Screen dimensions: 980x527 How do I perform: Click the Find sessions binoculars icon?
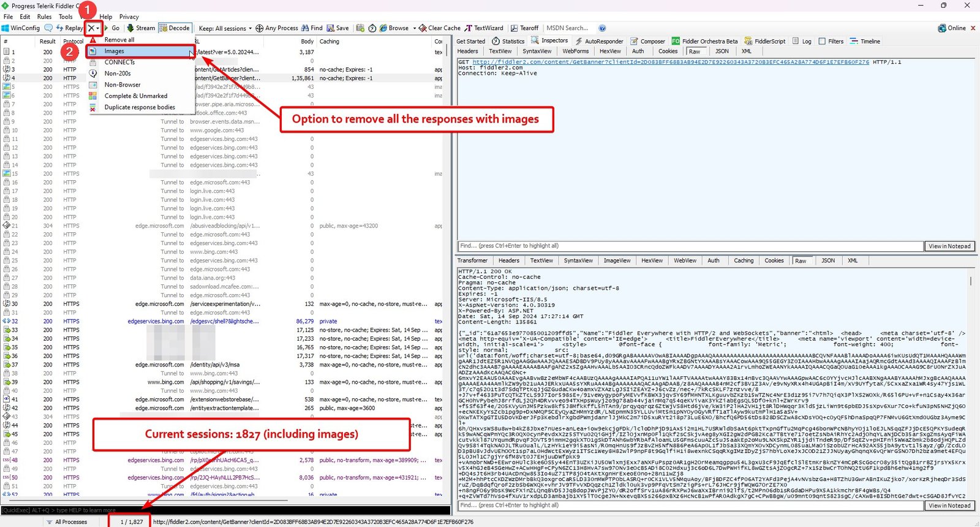pyautogui.click(x=305, y=28)
